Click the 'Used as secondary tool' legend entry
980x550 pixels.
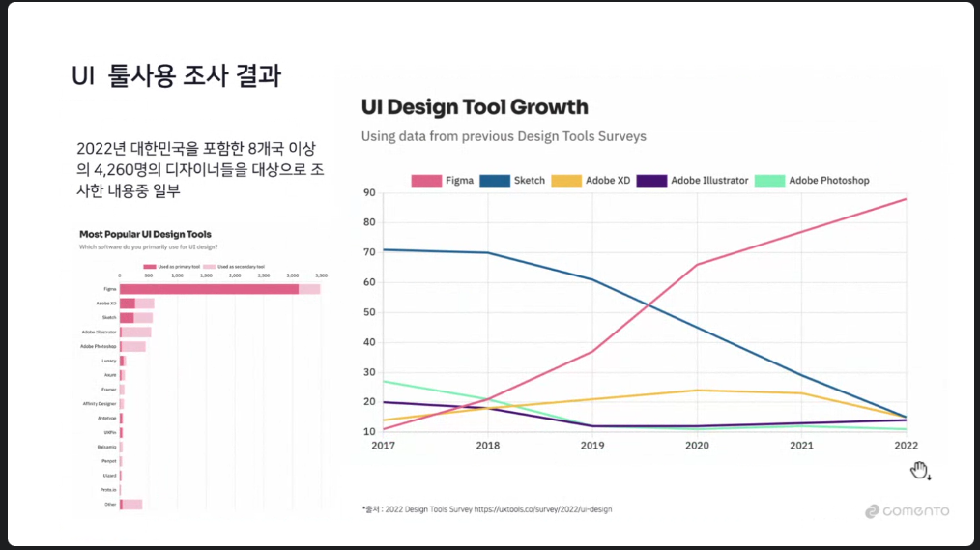(x=235, y=267)
